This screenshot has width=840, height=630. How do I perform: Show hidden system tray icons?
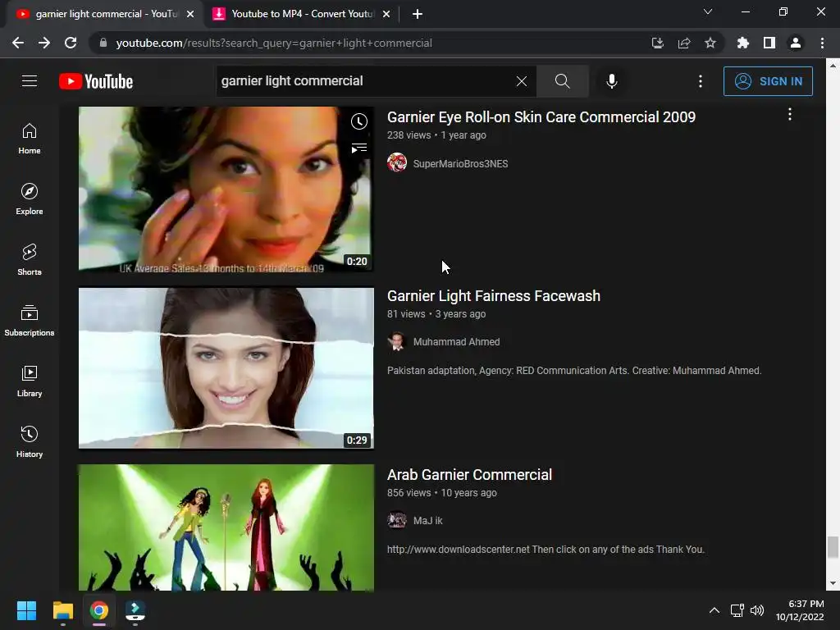pos(714,610)
